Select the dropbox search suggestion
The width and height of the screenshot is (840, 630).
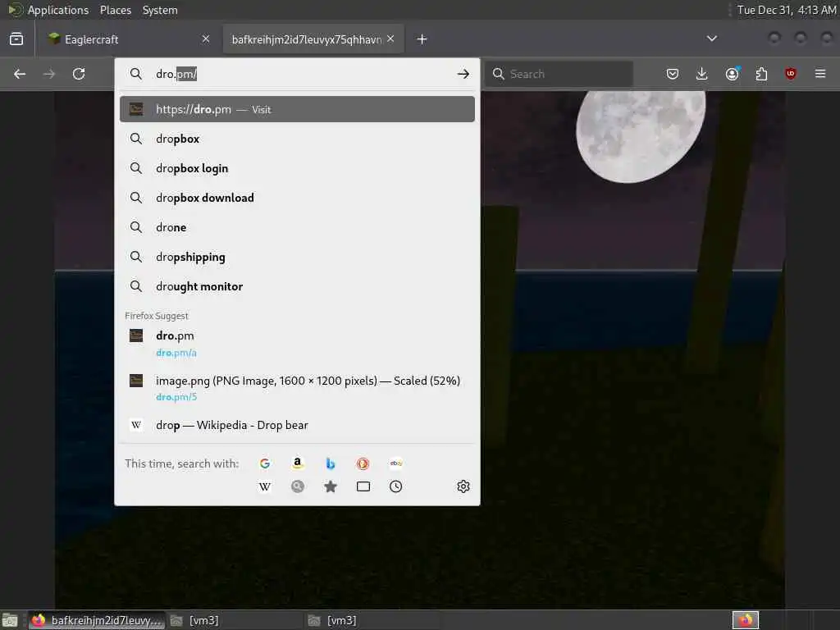[x=297, y=139]
